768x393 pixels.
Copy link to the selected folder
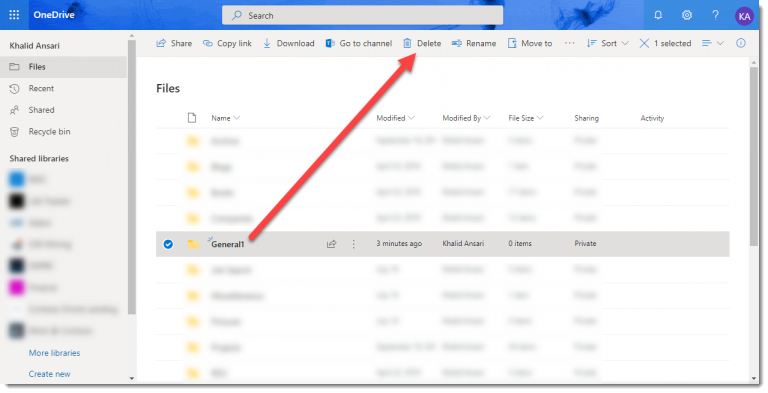coord(227,43)
